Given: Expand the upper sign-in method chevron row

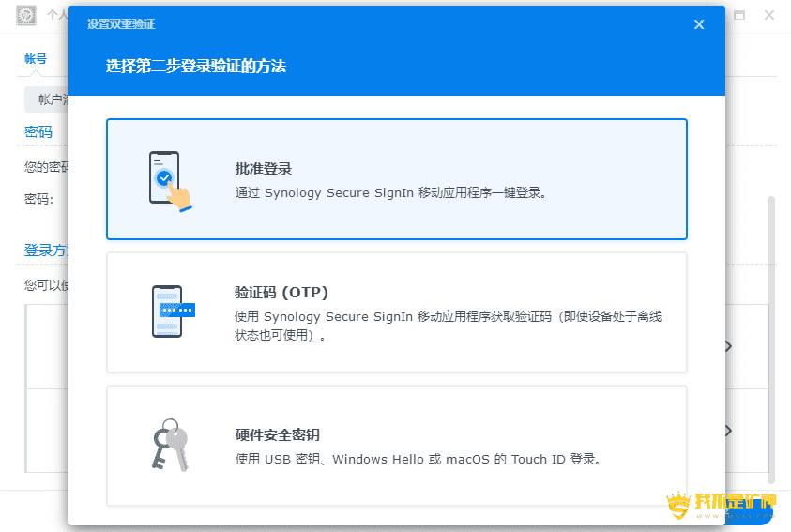Looking at the screenshot, I should click(x=729, y=346).
